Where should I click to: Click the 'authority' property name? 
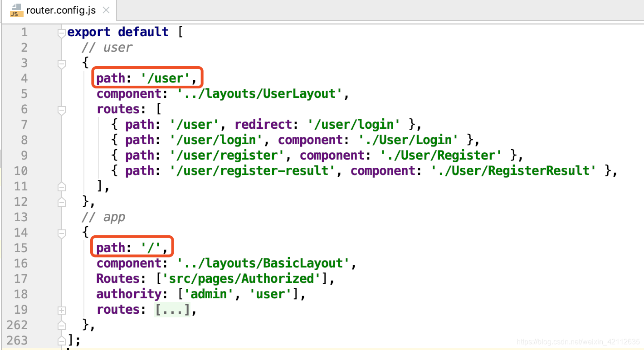129,294
